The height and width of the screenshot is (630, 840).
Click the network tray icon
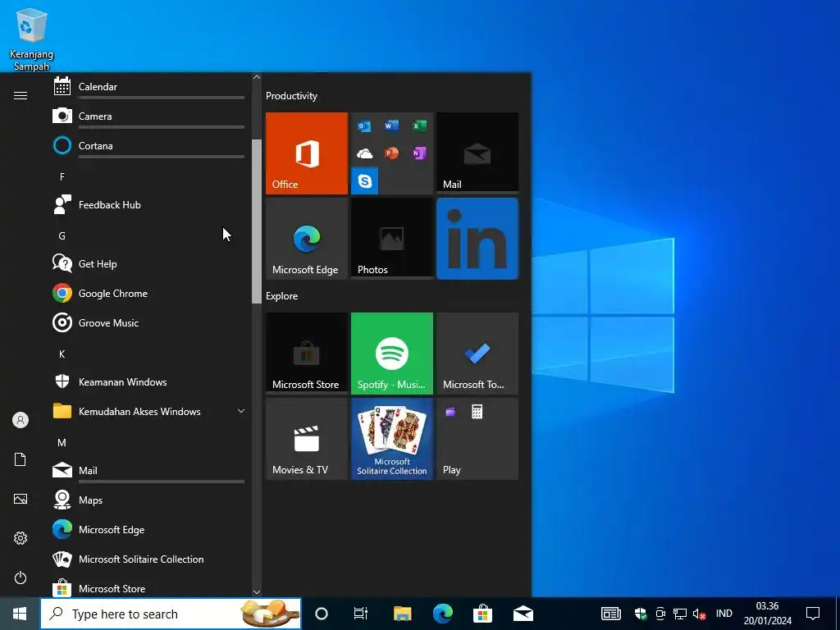coord(680,614)
